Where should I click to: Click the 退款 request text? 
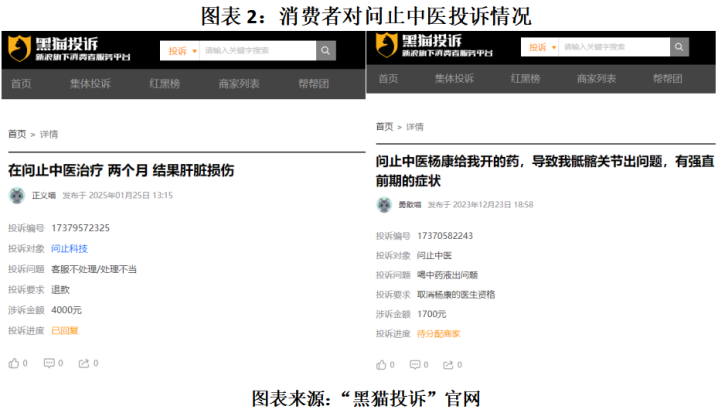click(60, 289)
